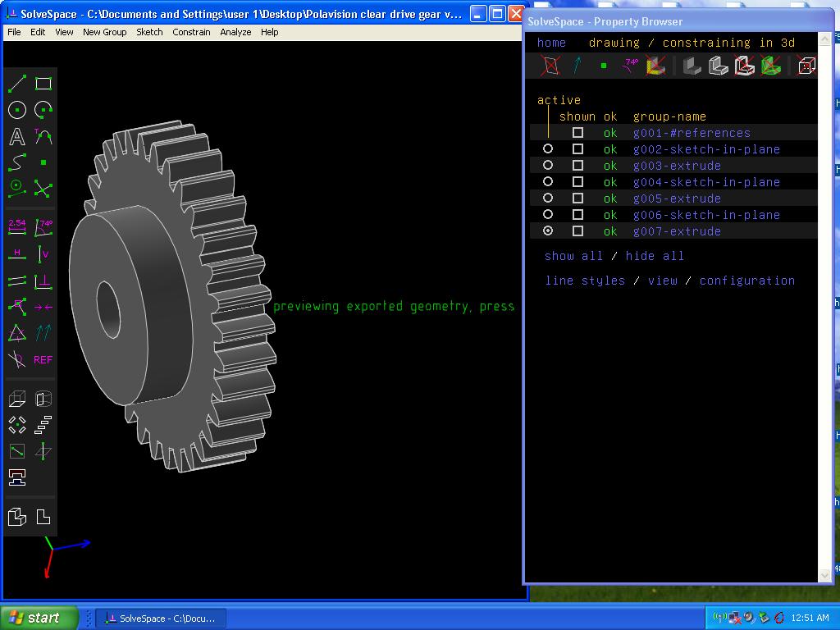Open the 'configuration' link

click(x=746, y=281)
